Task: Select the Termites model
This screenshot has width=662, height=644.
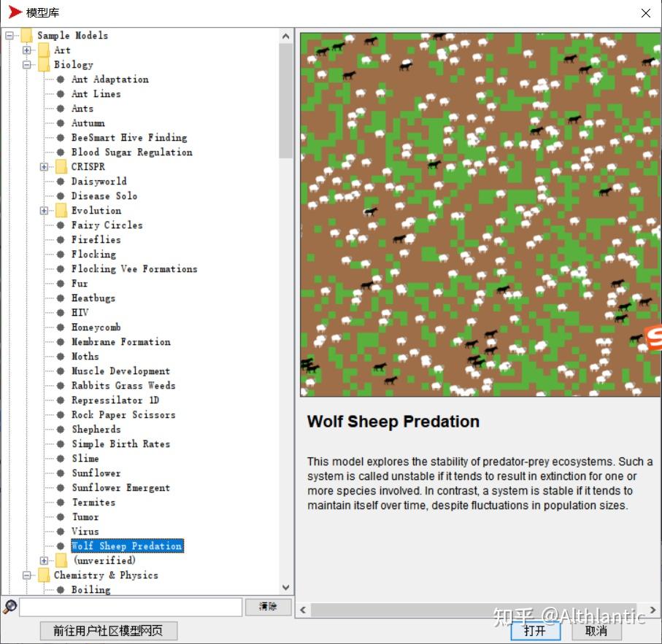Action: click(x=93, y=503)
